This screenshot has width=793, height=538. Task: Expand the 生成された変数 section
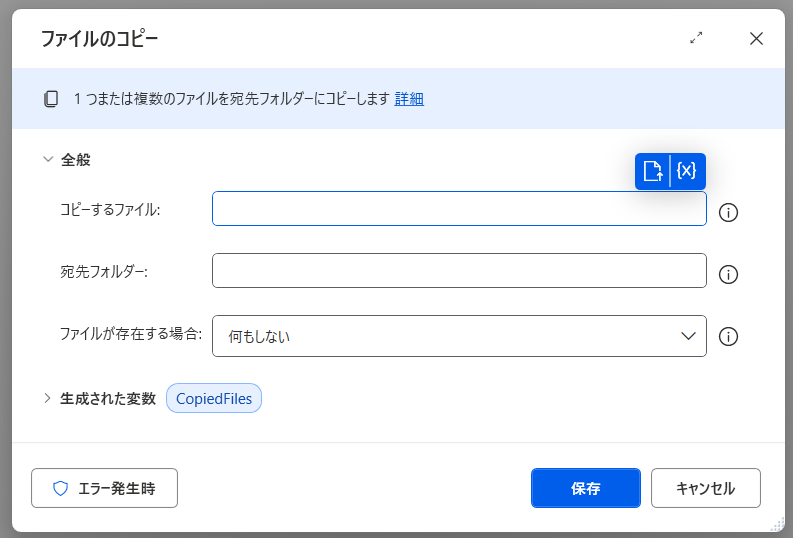[47, 398]
